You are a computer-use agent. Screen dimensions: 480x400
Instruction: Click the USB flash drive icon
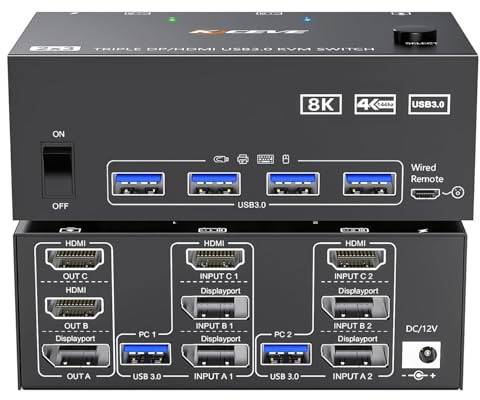[221, 159]
